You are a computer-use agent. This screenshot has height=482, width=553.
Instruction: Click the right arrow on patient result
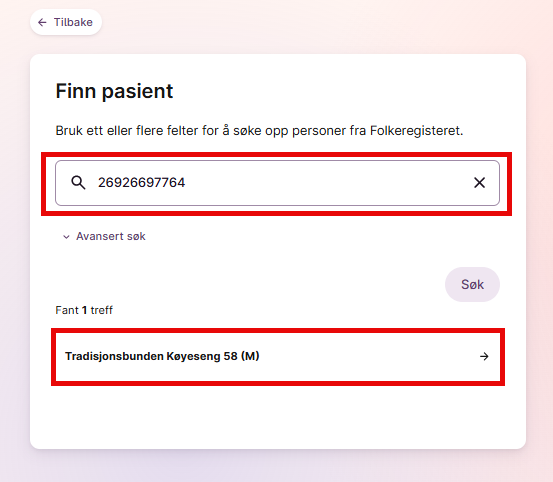[x=484, y=356]
